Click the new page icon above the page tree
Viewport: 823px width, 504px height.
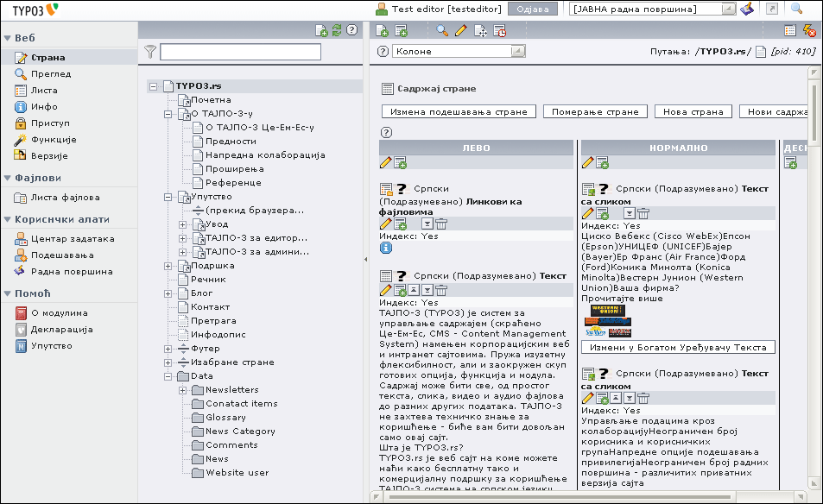tap(321, 30)
